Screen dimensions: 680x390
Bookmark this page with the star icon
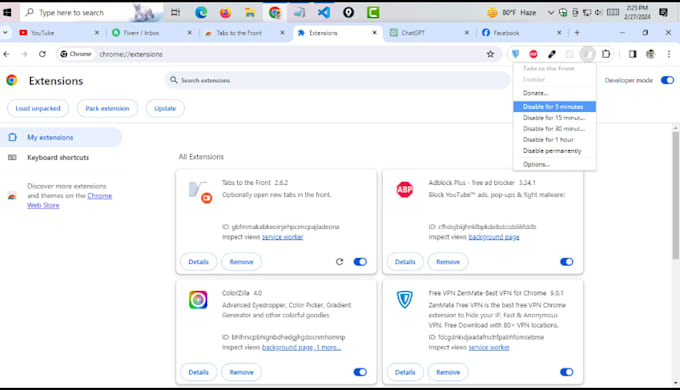point(490,54)
